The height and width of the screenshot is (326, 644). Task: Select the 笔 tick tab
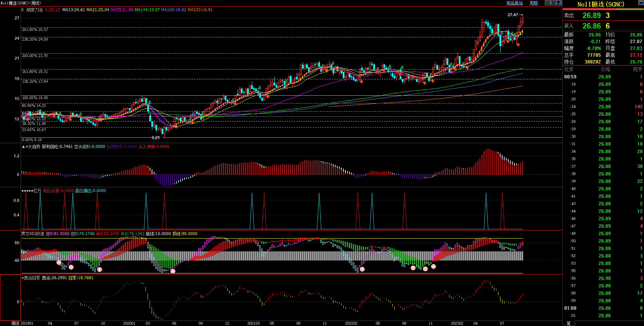tap(569, 323)
